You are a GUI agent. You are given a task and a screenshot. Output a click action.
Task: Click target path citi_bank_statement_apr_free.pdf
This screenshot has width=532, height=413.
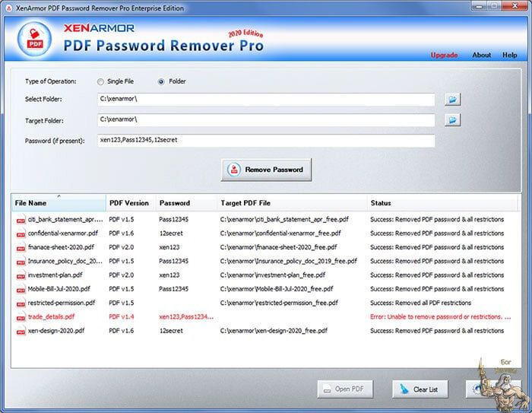point(284,219)
